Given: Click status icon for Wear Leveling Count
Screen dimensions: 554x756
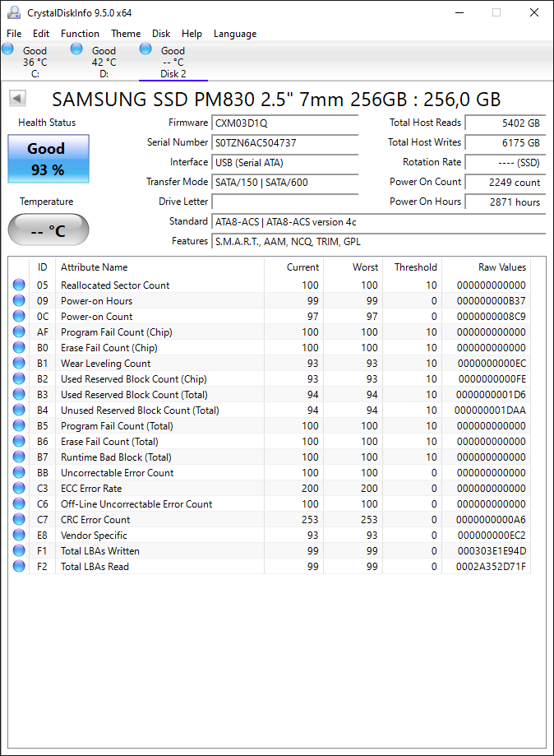Looking at the screenshot, I should [19, 363].
